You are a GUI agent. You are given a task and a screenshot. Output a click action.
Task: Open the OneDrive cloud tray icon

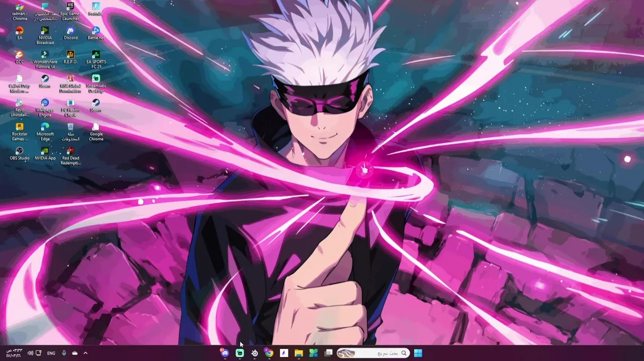(x=75, y=353)
